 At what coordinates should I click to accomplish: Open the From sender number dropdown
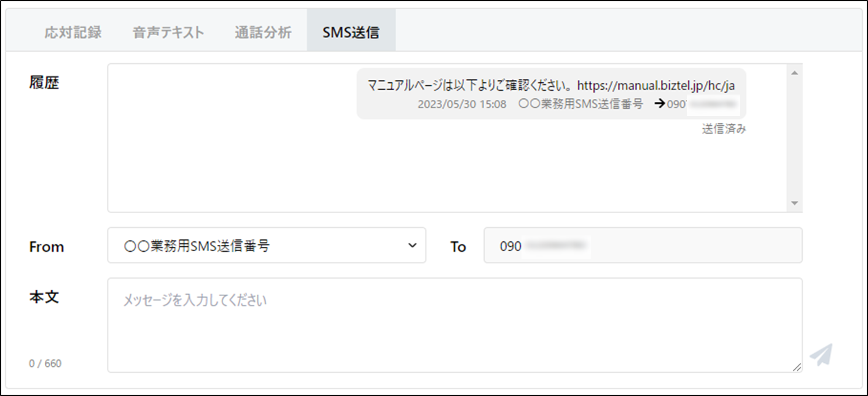267,246
